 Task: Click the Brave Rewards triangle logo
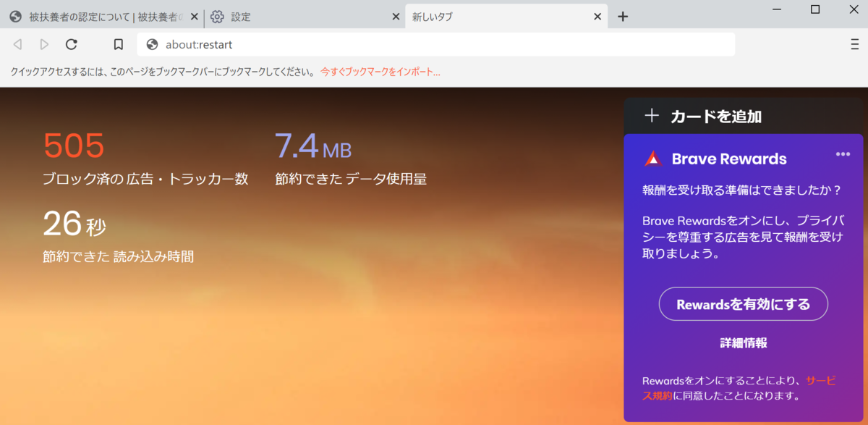(653, 159)
